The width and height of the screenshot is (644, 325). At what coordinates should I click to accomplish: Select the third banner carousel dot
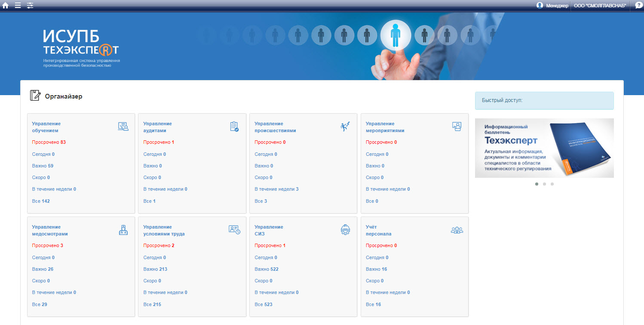pos(552,184)
